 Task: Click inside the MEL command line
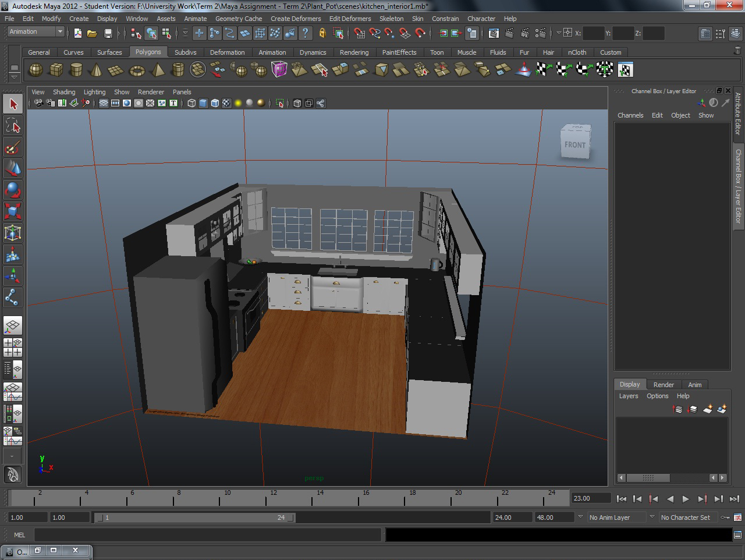[x=175, y=535]
